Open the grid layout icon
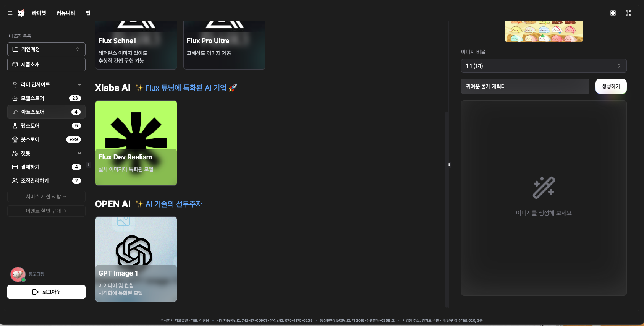 613,13
